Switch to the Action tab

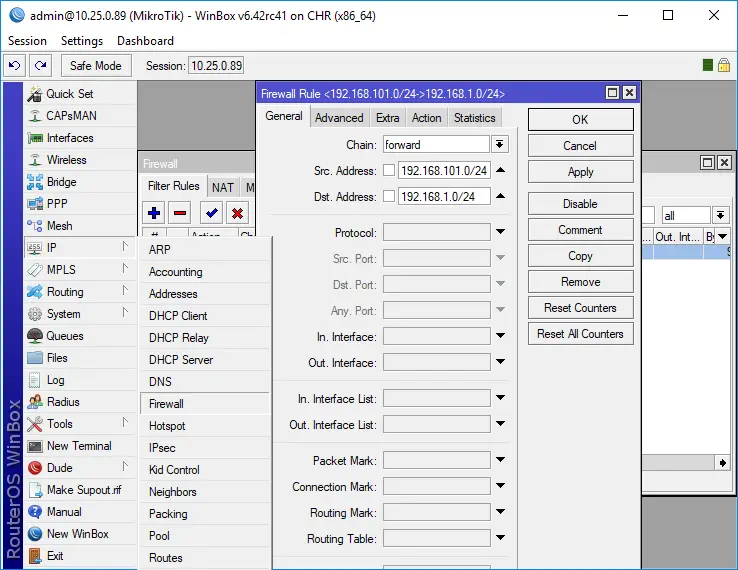click(426, 118)
